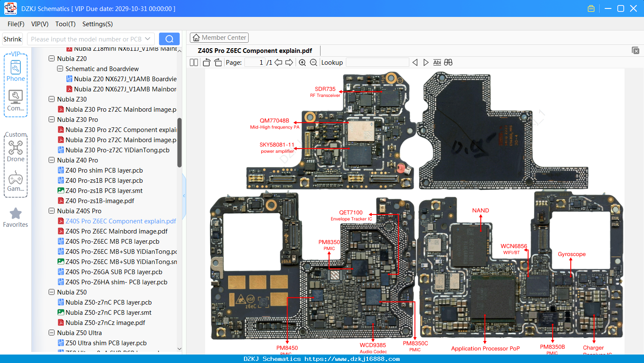Open Z40 Pro shim PCB layer.pcb

(100, 170)
